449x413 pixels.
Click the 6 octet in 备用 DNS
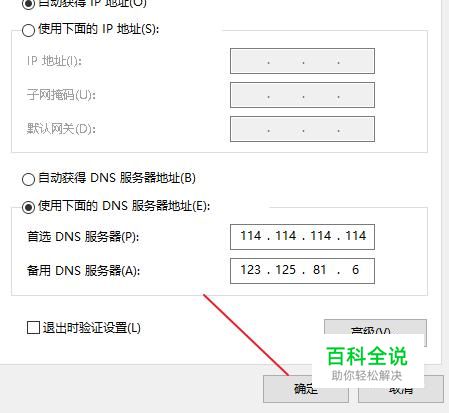tap(355, 270)
